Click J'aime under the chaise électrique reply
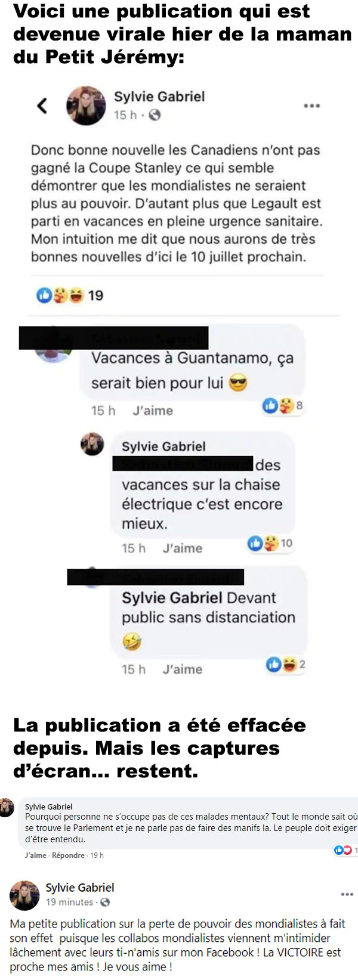 click(183, 548)
